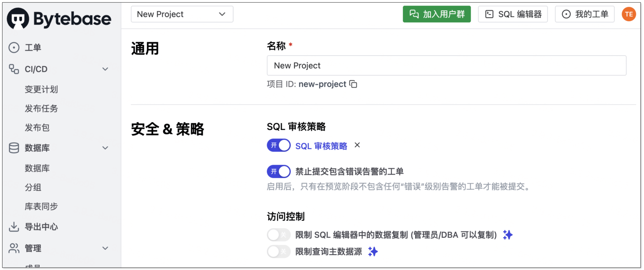Open 库表同步 in sidebar
Screen dimensions: 644x270
coord(41,207)
